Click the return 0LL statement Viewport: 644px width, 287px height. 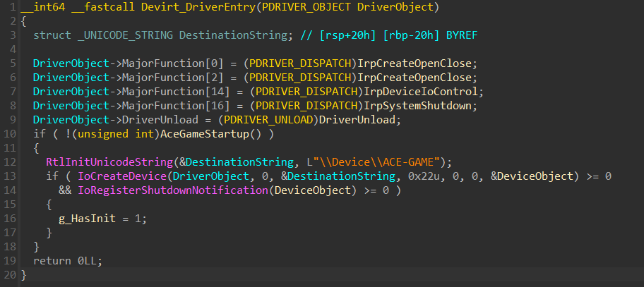click(x=68, y=261)
